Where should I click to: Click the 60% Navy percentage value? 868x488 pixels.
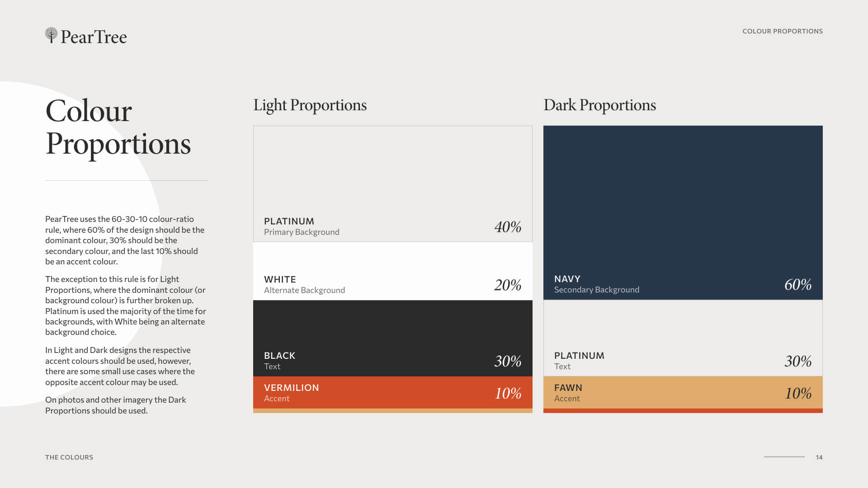coord(798,285)
